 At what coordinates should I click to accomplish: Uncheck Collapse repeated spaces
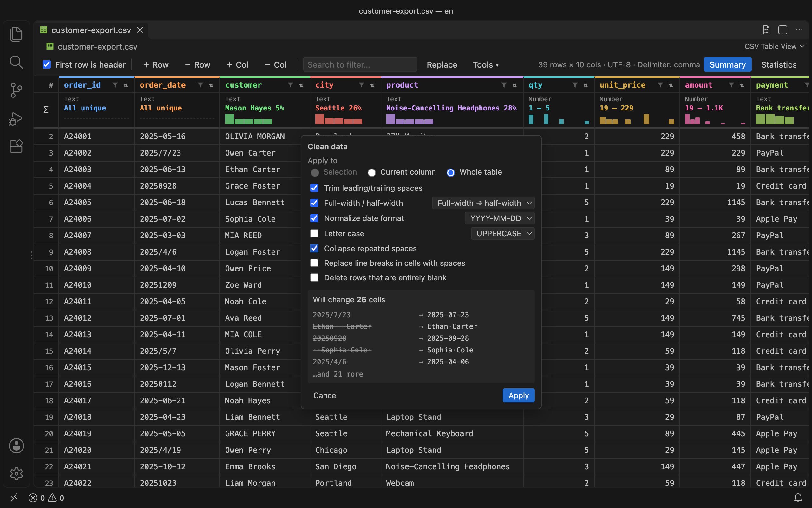click(314, 248)
